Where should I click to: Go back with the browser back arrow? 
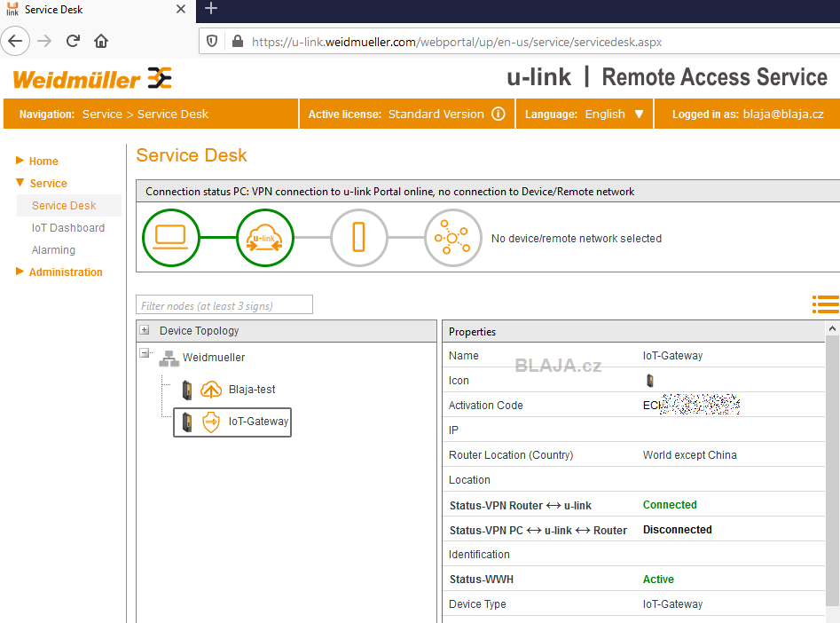(x=15, y=42)
